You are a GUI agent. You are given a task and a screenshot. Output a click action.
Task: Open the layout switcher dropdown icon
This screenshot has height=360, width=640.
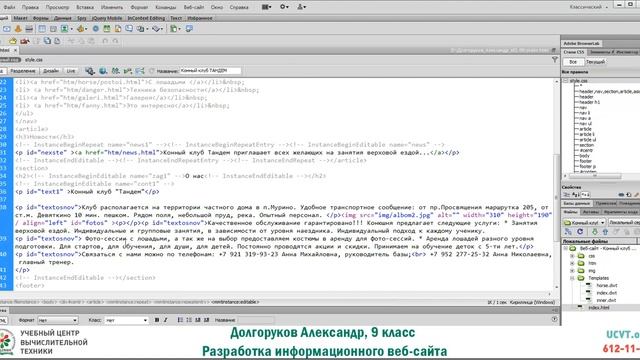coord(267,7)
